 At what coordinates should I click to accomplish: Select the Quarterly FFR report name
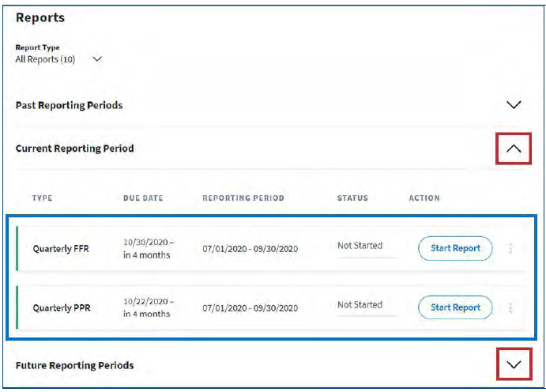click(61, 249)
